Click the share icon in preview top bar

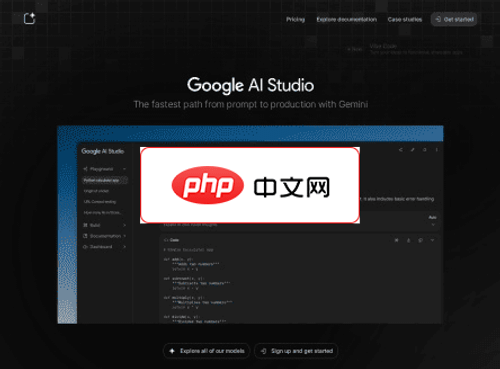[x=401, y=150]
